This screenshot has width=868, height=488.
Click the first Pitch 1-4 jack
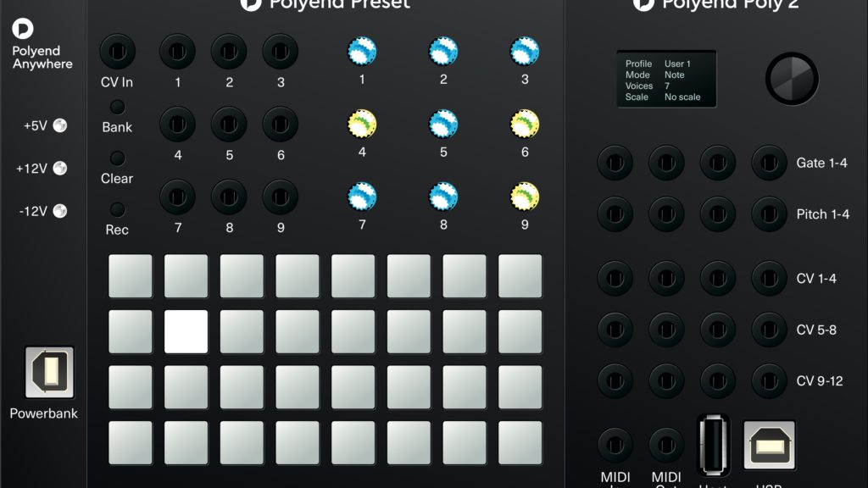tap(615, 214)
